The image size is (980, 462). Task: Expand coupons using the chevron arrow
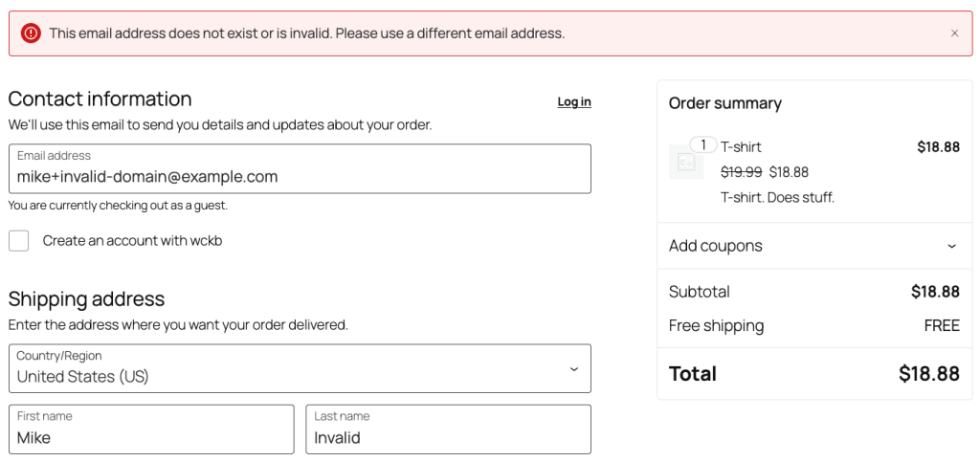[x=951, y=246]
